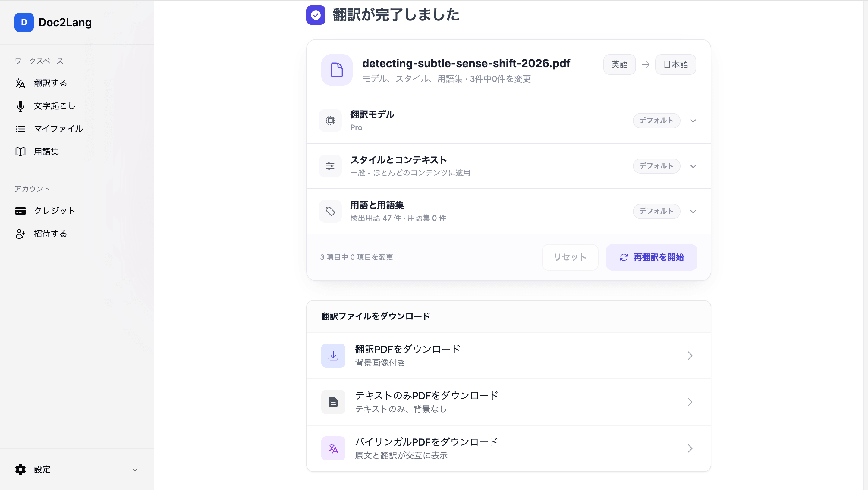Click the 翻訳が完了しました heading
Image resolution: width=868 pixels, height=490 pixels.
[x=396, y=15]
